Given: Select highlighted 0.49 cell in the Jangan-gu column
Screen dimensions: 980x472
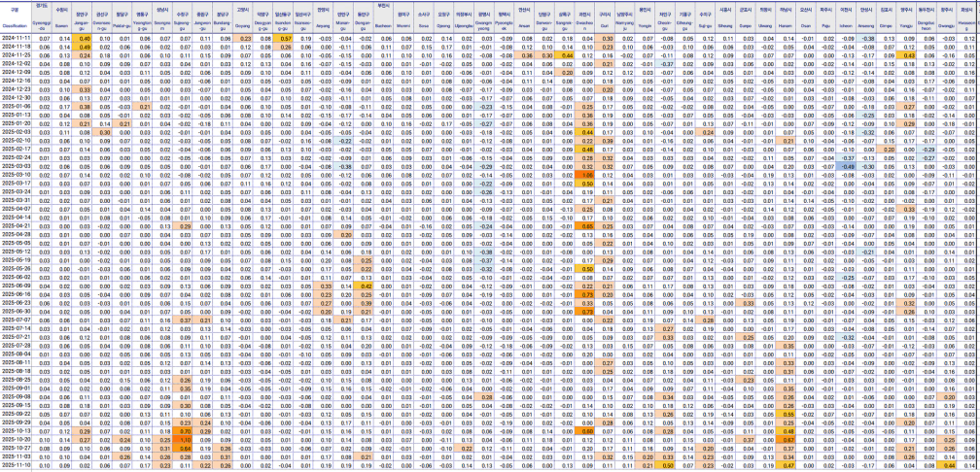Looking at the screenshot, I should pyautogui.click(x=84, y=47).
